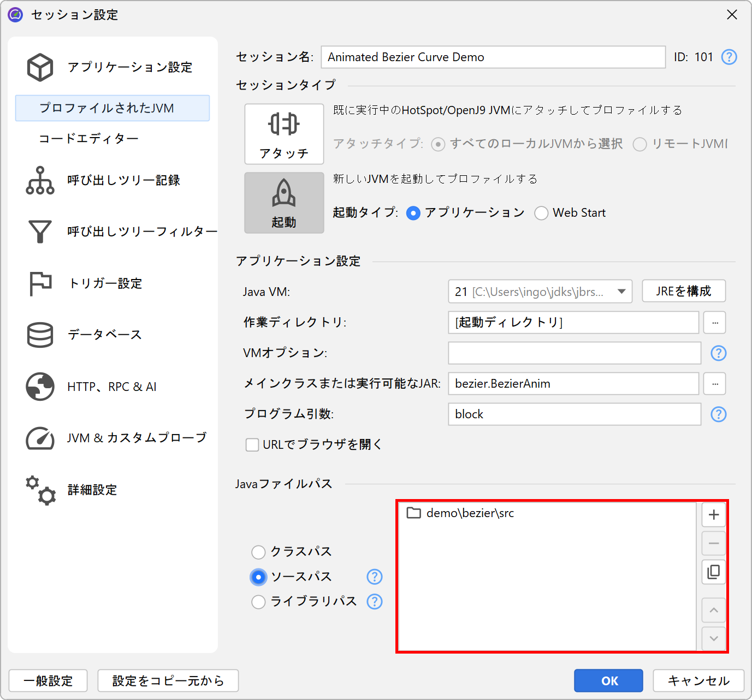The image size is (752, 700).
Task: Select プロファイルされたJVM in sidebar
Action: point(112,108)
